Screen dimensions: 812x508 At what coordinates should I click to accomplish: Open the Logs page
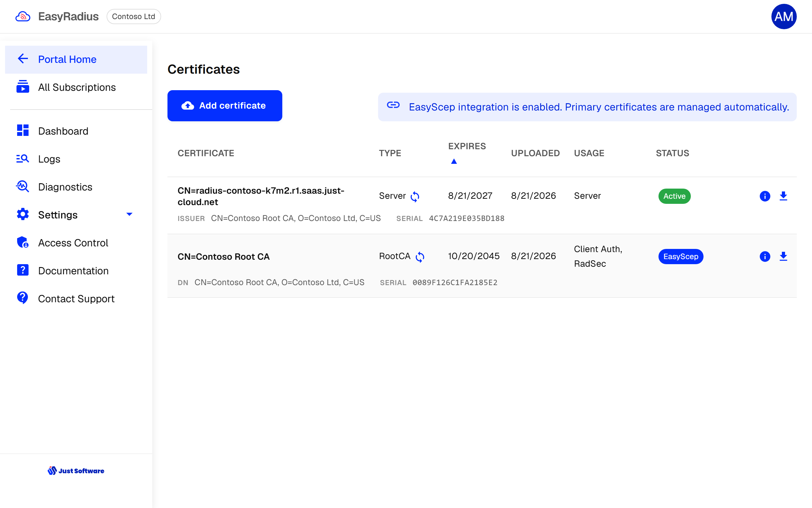(x=76, y=159)
